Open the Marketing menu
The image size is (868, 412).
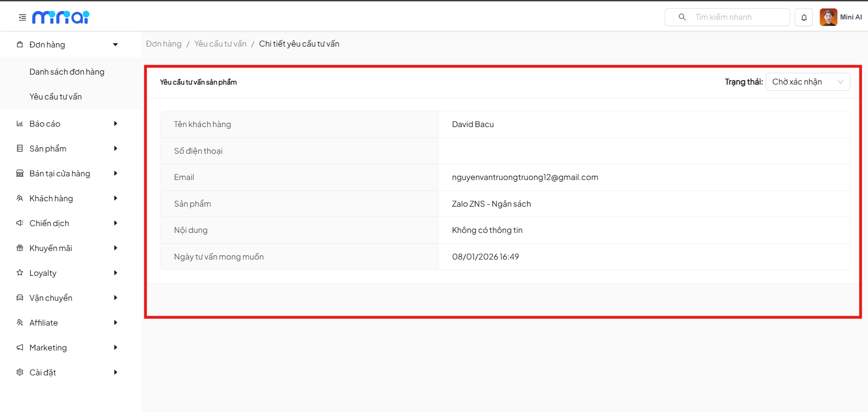coord(48,347)
